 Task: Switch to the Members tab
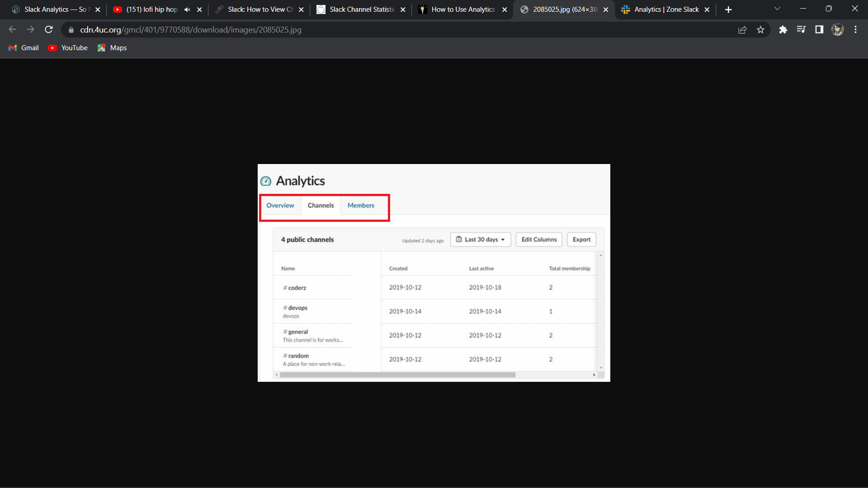tap(361, 205)
